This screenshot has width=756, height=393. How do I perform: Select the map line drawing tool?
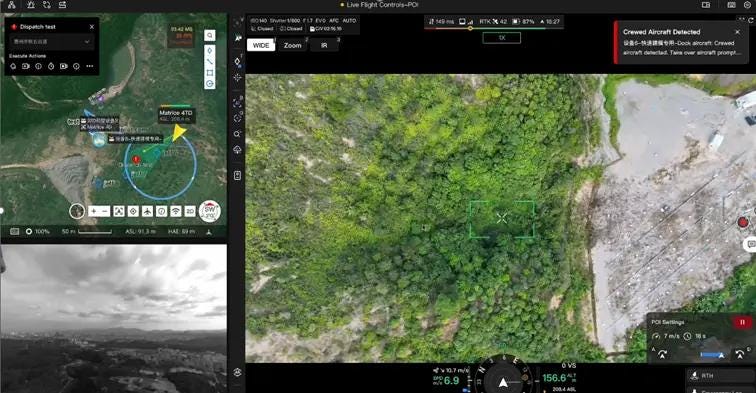click(210, 62)
